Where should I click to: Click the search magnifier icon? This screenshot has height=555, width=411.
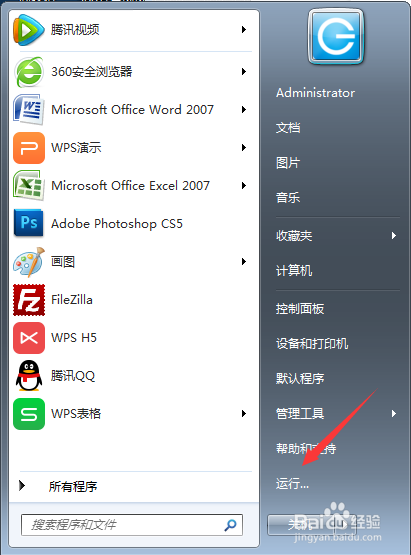[x=230, y=525]
